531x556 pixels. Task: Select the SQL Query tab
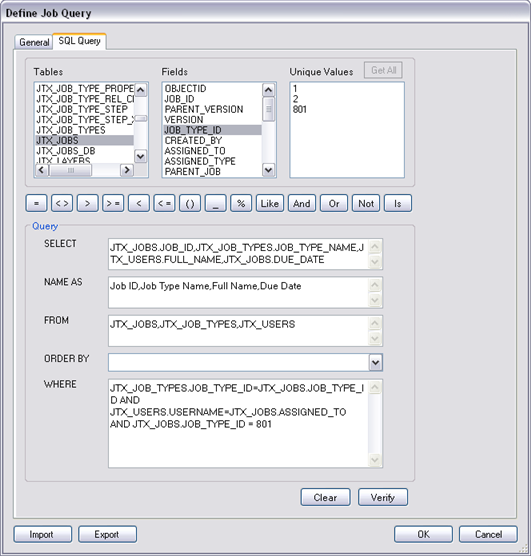79,41
